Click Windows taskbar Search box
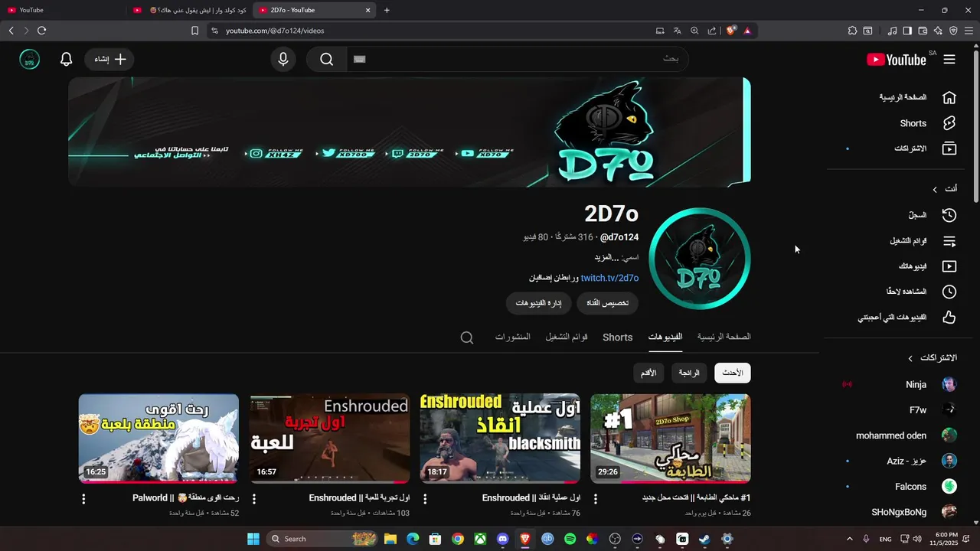 tap(322, 539)
